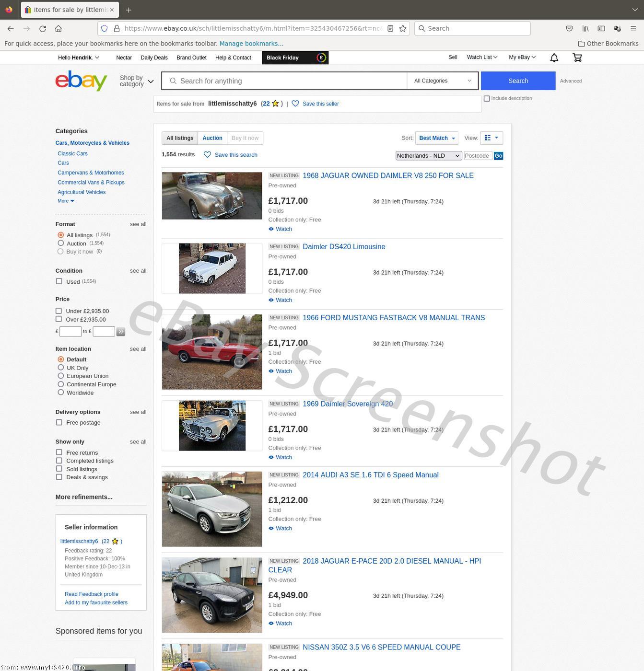Click the Search for anything field
Viewport: 644px width, 671px height.
point(288,81)
